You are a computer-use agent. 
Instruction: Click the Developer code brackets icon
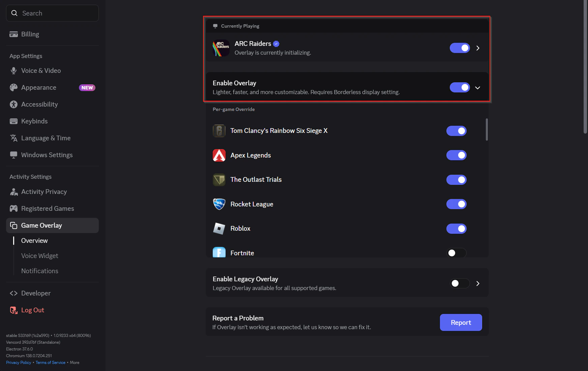coord(13,293)
